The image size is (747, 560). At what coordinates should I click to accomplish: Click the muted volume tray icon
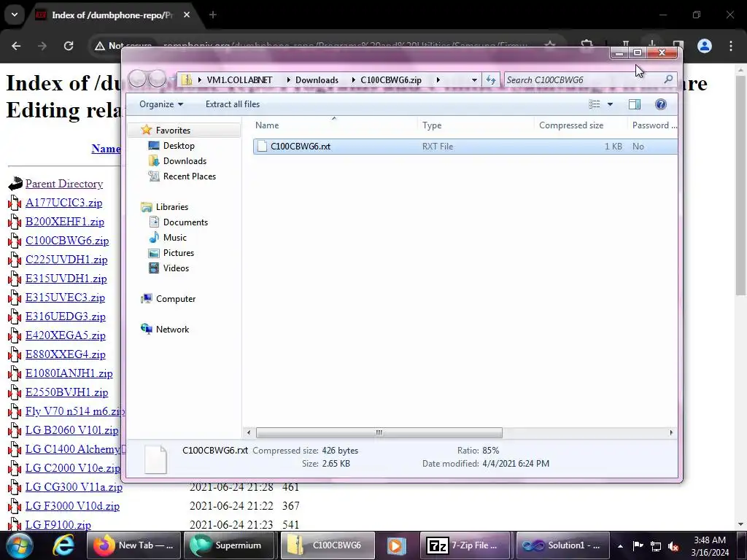click(673, 546)
